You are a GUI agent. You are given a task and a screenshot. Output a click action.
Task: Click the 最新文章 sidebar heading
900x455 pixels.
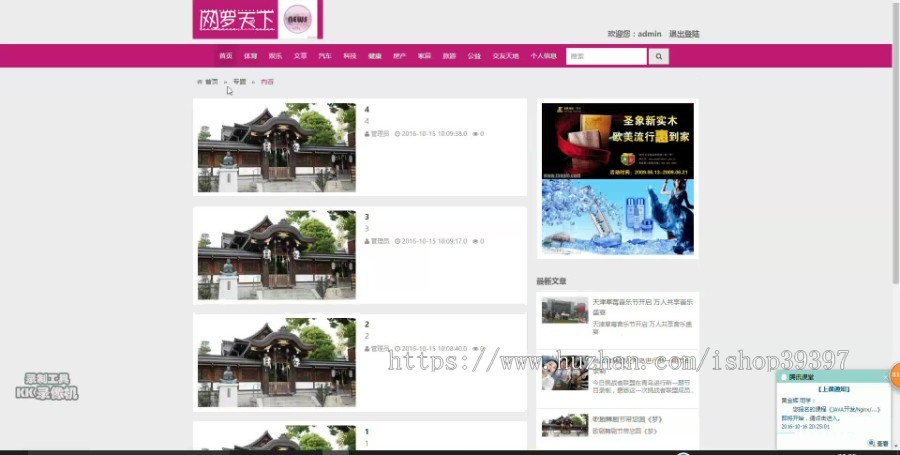tap(552, 281)
